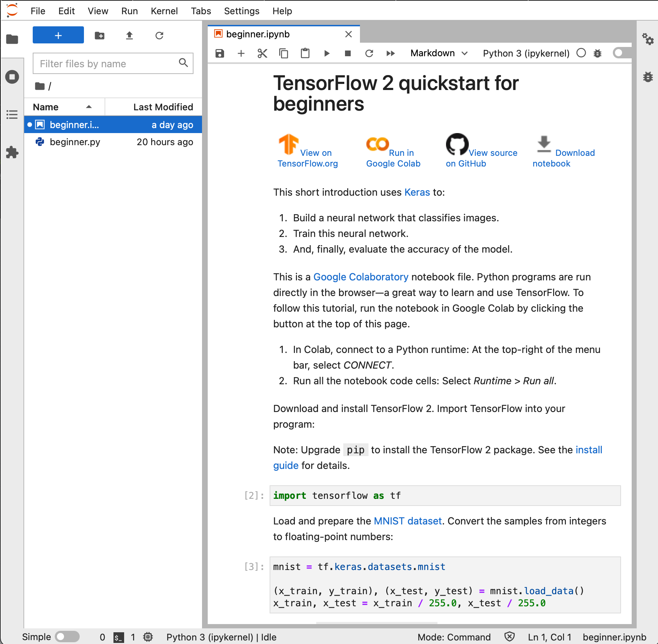Viewport: 658px width, 644px height.
Task: Open the View menu
Action: (x=98, y=11)
